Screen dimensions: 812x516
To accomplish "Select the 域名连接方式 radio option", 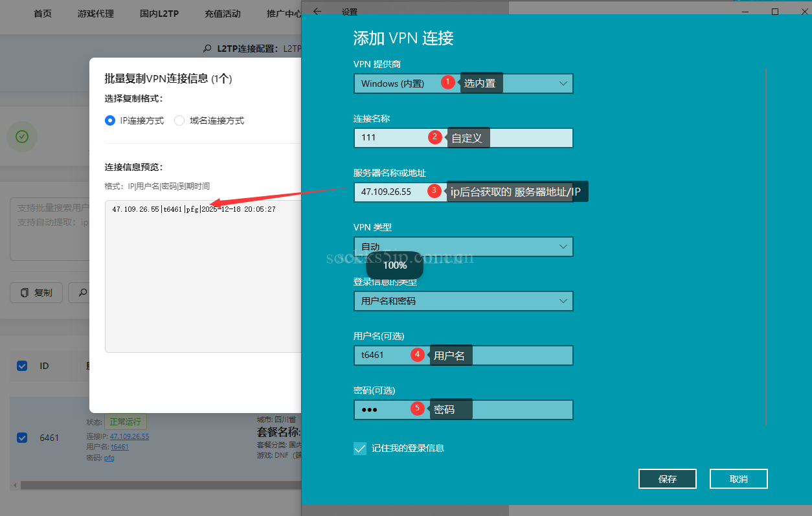I will tap(179, 120).
